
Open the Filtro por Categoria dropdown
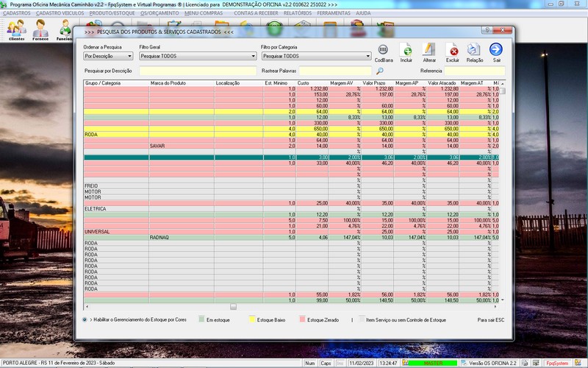tap(317, 56)
